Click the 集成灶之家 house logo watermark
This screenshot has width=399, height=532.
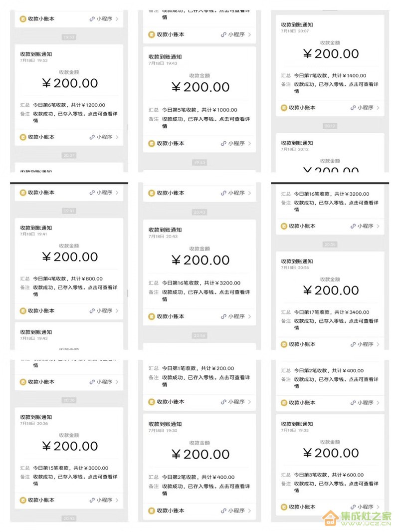[x=330, y=518]
